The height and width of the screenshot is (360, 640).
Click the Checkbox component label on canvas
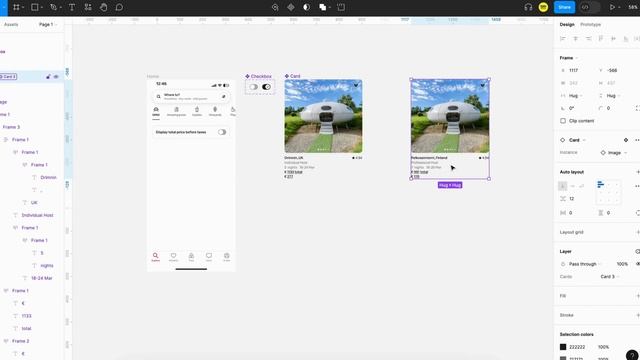[258, 76]
